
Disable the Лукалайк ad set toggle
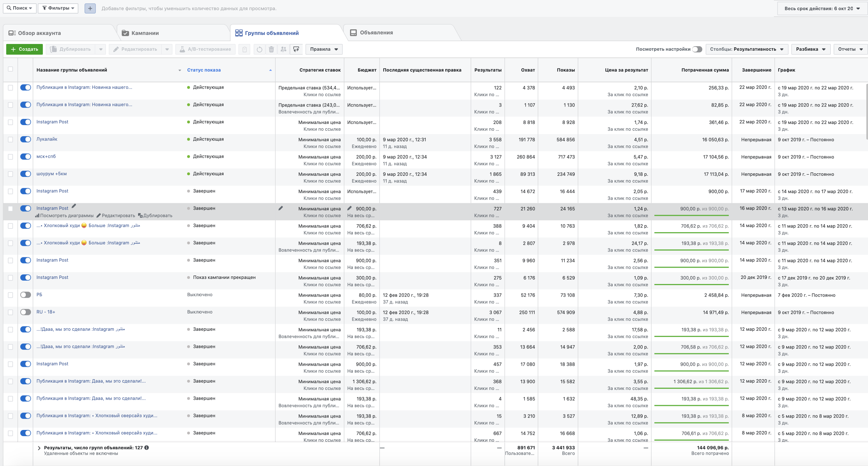click(26, 139)
